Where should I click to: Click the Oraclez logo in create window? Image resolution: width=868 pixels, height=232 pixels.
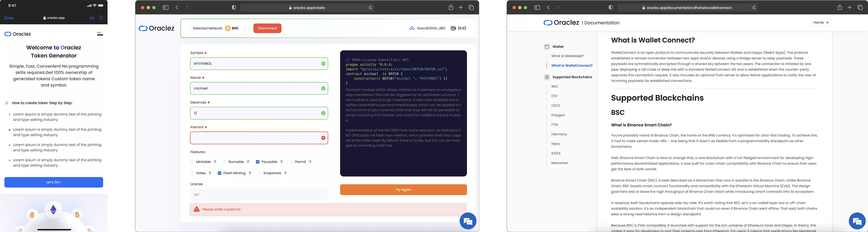point(156,28)
